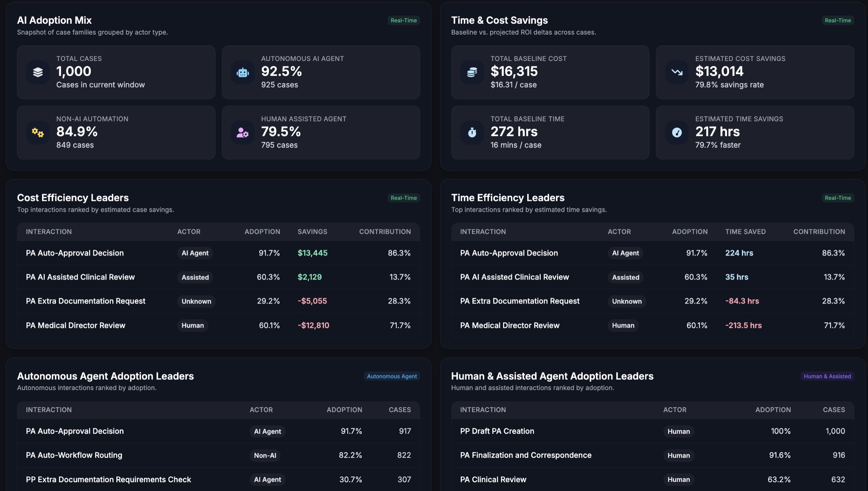868x491 pixels.
Task: Select the 224 hrs time saved value
Action: coord(739,253)
